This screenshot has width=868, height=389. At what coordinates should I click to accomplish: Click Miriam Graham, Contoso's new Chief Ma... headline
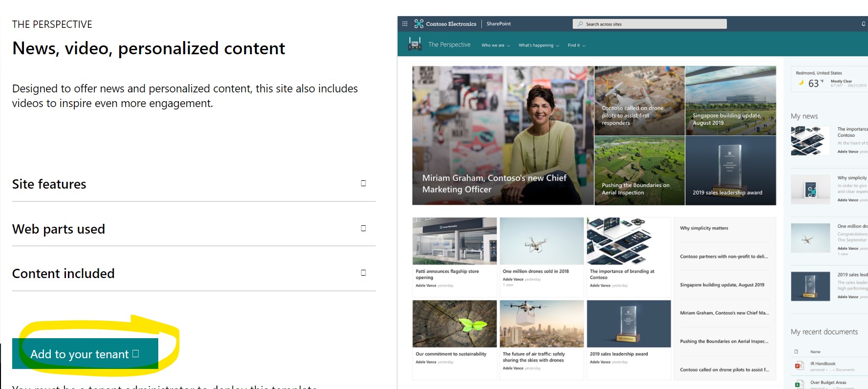(724, 313)
